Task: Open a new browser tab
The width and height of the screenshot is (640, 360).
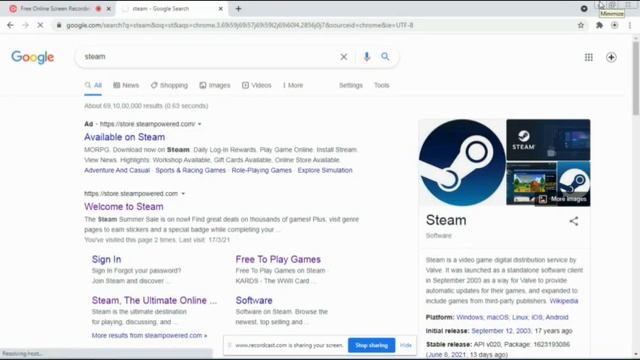Action: (238, 9)
